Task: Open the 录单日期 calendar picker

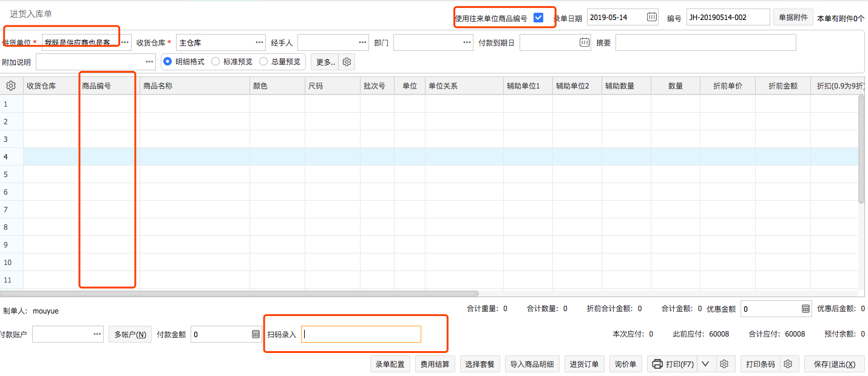Action: [652, 17]
